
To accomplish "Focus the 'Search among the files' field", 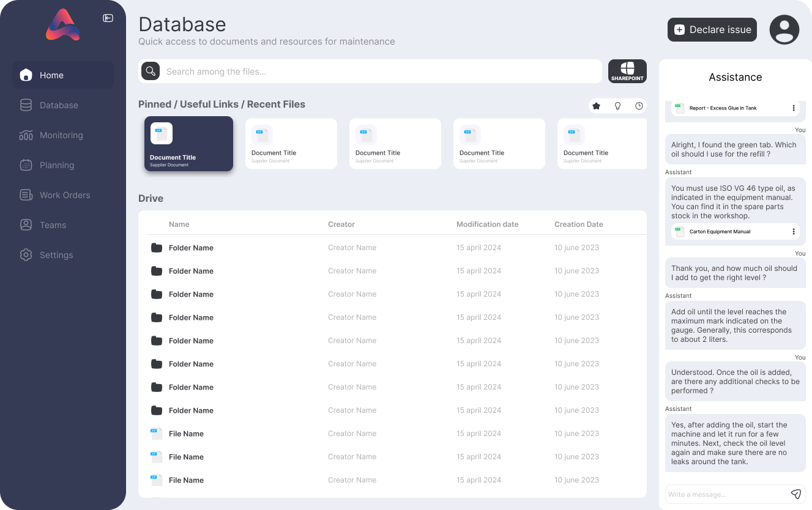I will click(x=370, y=72).
